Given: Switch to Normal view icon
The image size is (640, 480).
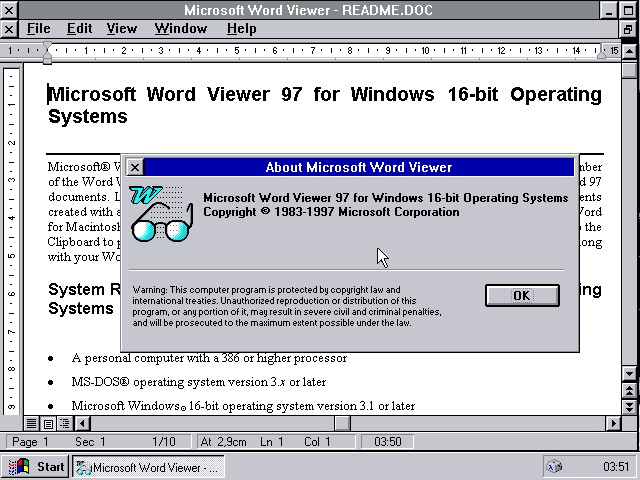Looking at the screenshot, I should pyautogui.click(x=31, y=423).
